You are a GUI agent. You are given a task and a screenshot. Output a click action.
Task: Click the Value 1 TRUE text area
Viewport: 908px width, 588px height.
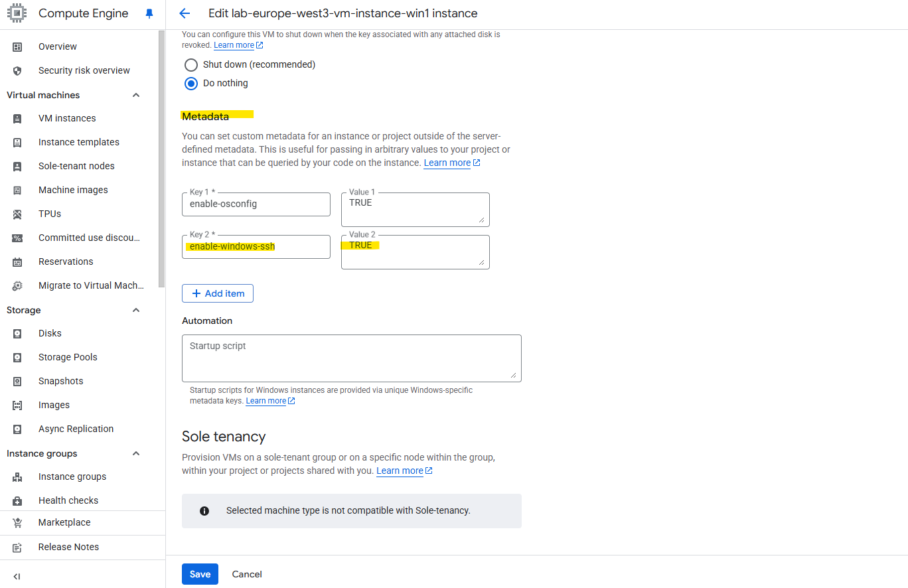pyautogui.click(x=416, y=210)
